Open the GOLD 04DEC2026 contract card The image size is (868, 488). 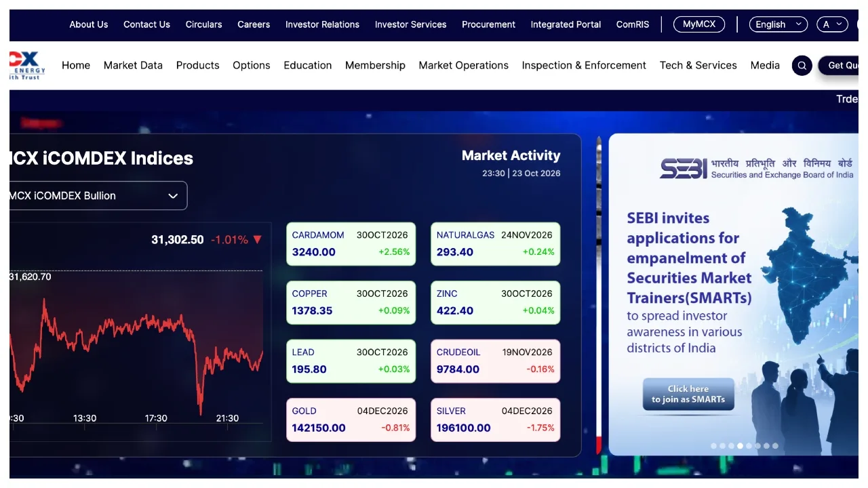coord(351,420)
